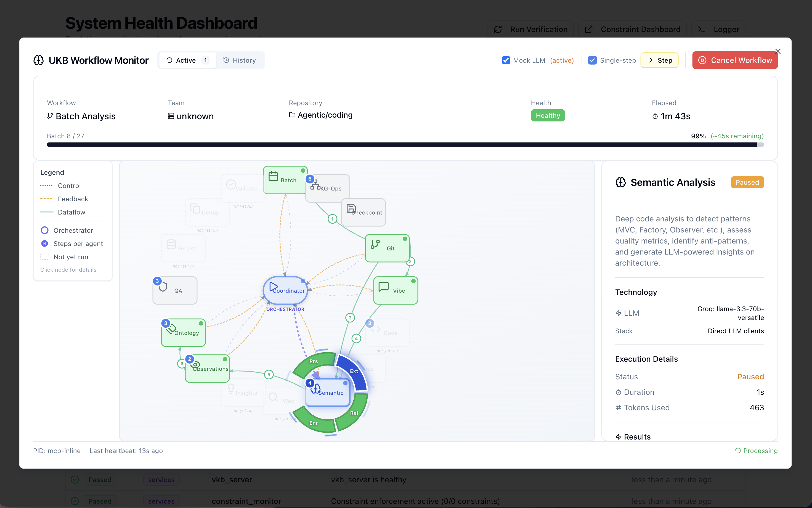The width and height of the screenshot is (812, 508).
Task: Select the faded Code node
Action: pyautogui.click(x=387, y=333)
